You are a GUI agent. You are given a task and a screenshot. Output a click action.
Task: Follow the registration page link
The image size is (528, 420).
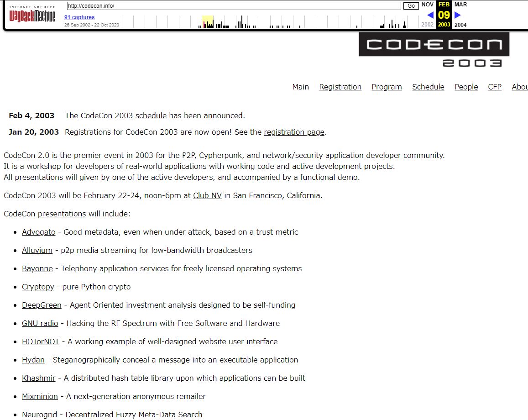[x=294, y=132]
